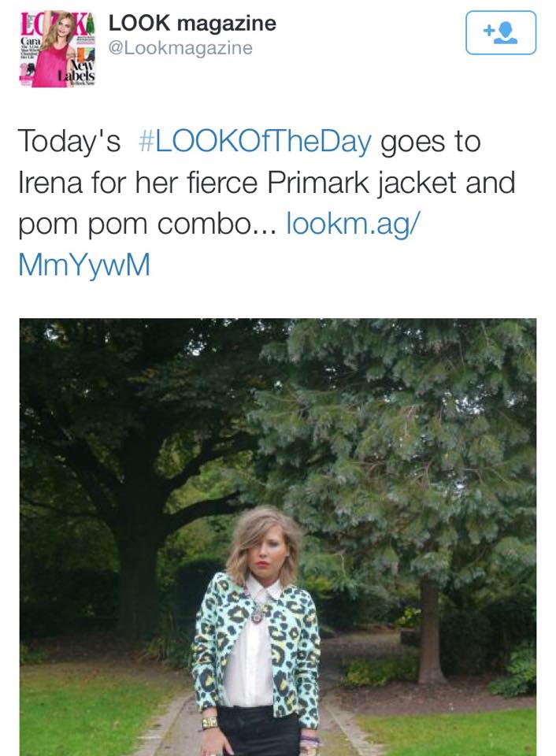Click the MmYywM part of the link

point(83,265)
